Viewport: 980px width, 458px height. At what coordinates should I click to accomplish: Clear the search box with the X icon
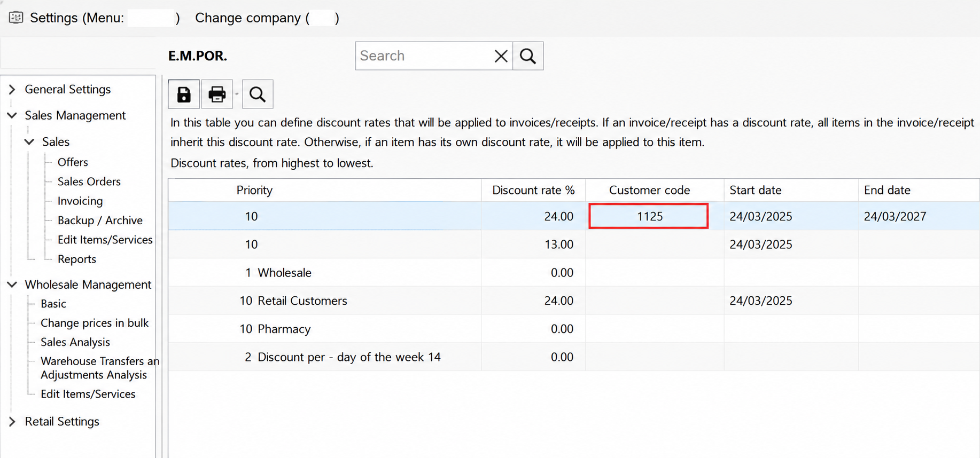[x=501, y=56]
